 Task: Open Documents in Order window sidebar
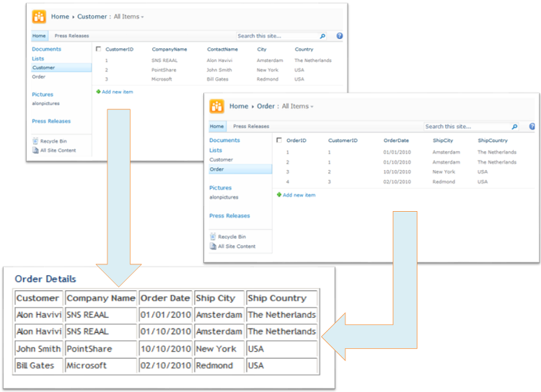(224, 140)
